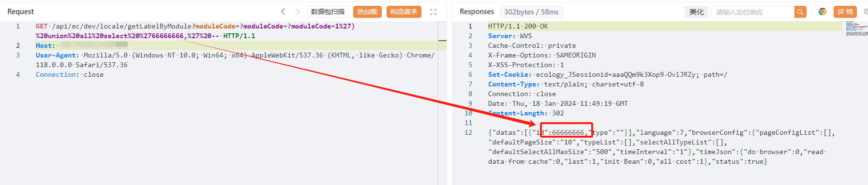Click the response minimap thumbnail
The height and width of the screenshot is (185, 868).
click(856, 28)
